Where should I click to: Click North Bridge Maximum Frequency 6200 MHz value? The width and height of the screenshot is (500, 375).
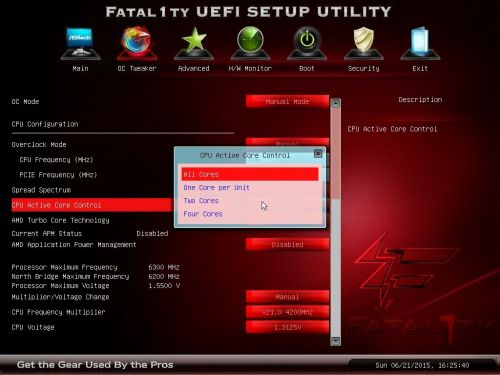pyautogui.click(x=164, y=276)
